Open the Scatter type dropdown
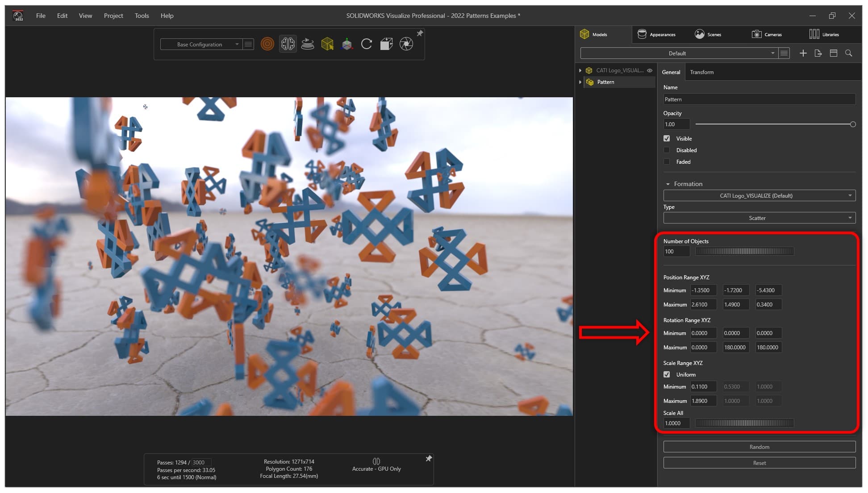This screenshot has width=868, height=493. [759, 218]
